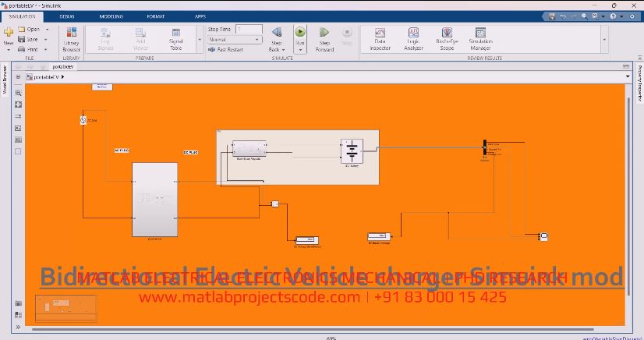Screen dimensions: 644x340
Task: Click the portableEV breadcrumb path
Action: [x=46, y=77]
